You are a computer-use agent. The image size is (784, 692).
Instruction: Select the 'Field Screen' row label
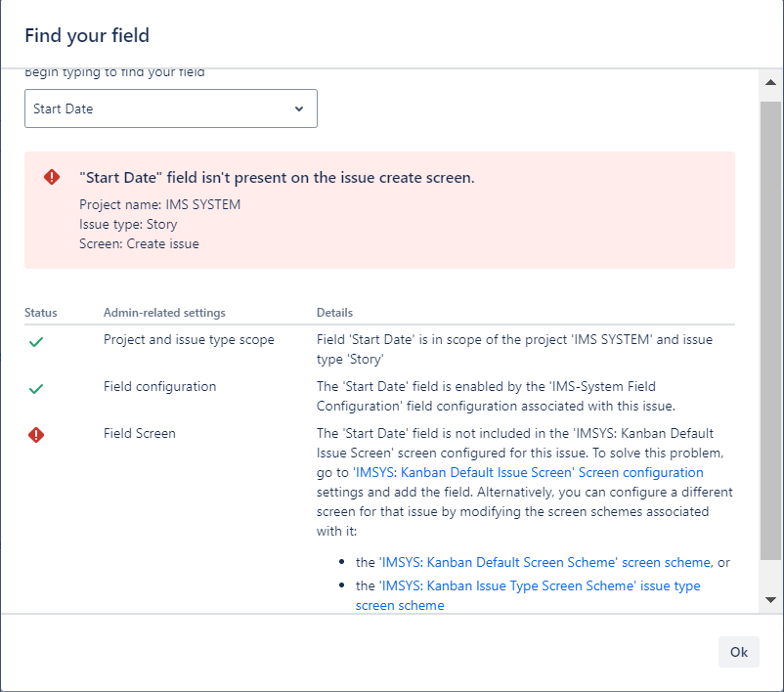pos(140,433)
